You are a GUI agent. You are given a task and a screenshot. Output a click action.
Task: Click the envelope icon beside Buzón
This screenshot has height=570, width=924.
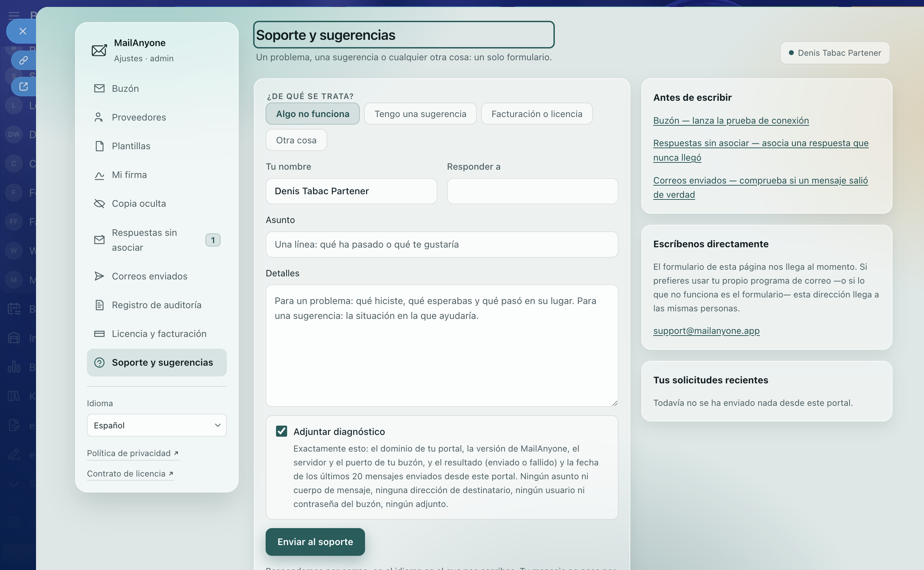coord(99,88)
